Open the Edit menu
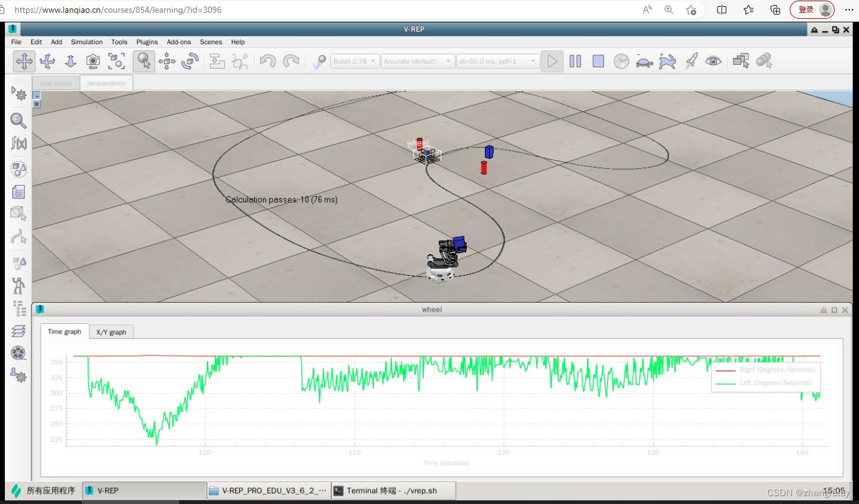 (36, 42)
